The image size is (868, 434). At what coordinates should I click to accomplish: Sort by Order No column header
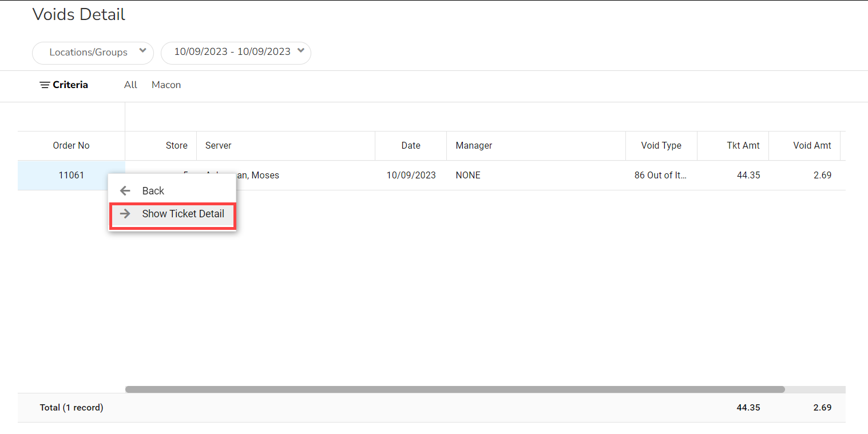click(x=72, y=146)
